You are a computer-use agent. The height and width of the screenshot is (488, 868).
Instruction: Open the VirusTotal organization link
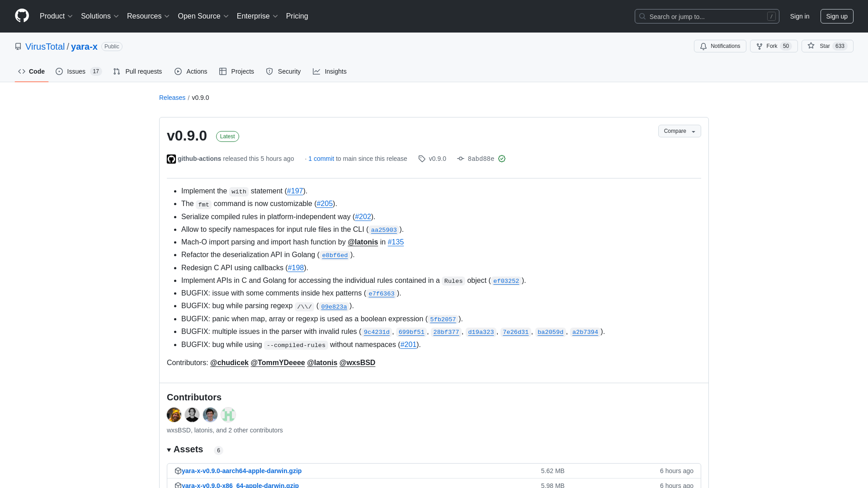pos(45,47)
